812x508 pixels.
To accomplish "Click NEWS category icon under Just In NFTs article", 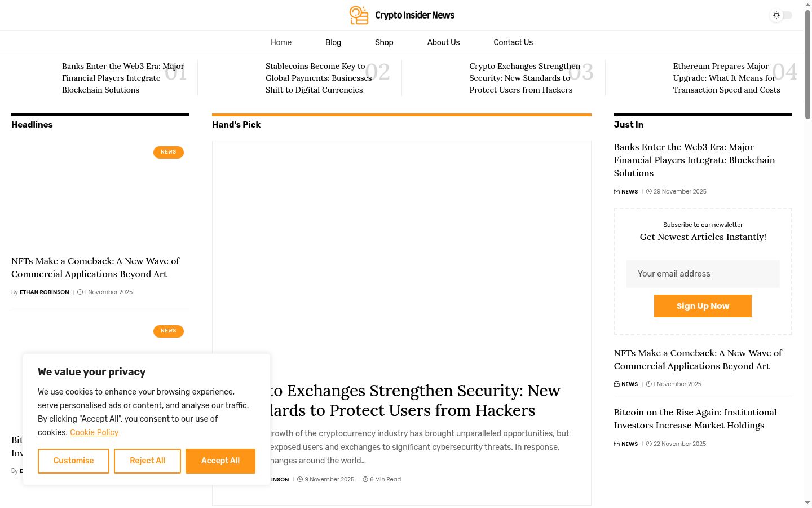I will (x=617, y=384).
